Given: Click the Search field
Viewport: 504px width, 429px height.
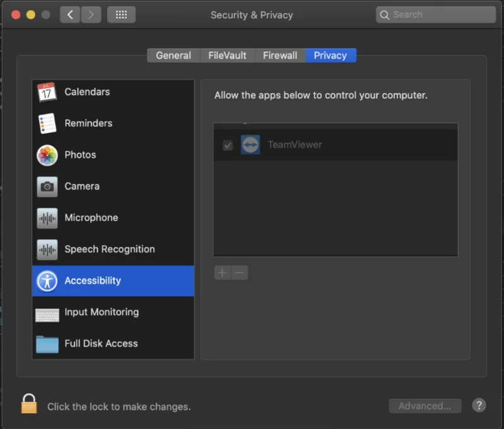Looking at the screenshot, I should click(435, 14).
